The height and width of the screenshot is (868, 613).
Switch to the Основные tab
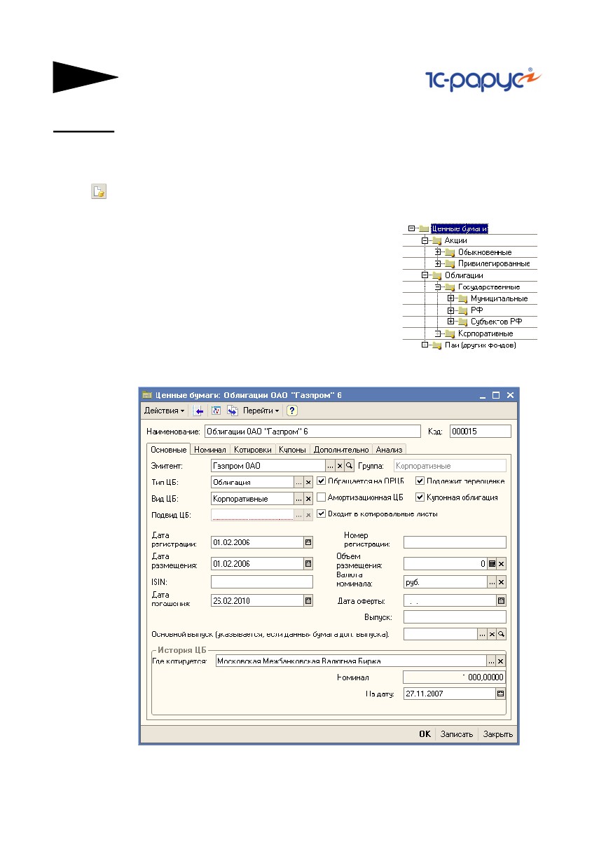click(168, 450)
